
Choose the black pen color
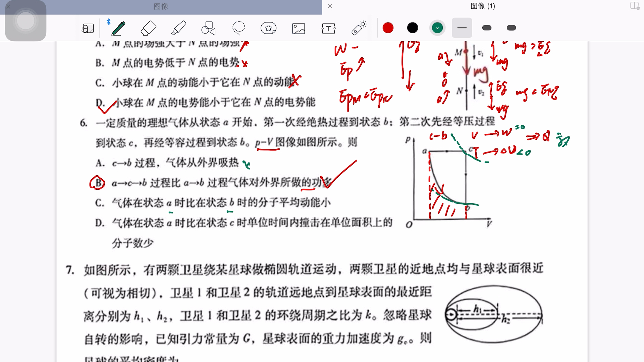[413, 28]
